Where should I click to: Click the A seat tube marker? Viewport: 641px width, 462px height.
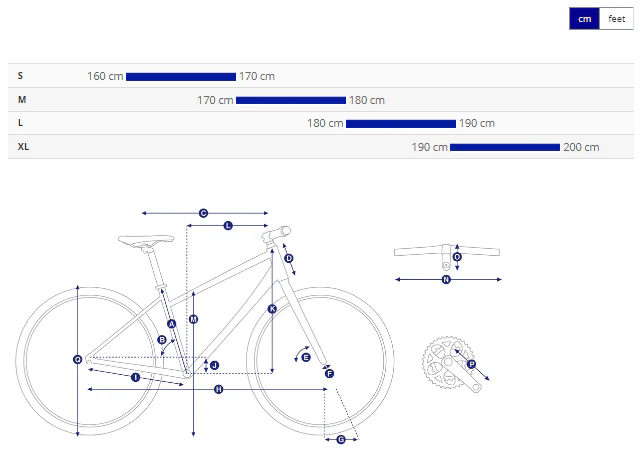172,324
